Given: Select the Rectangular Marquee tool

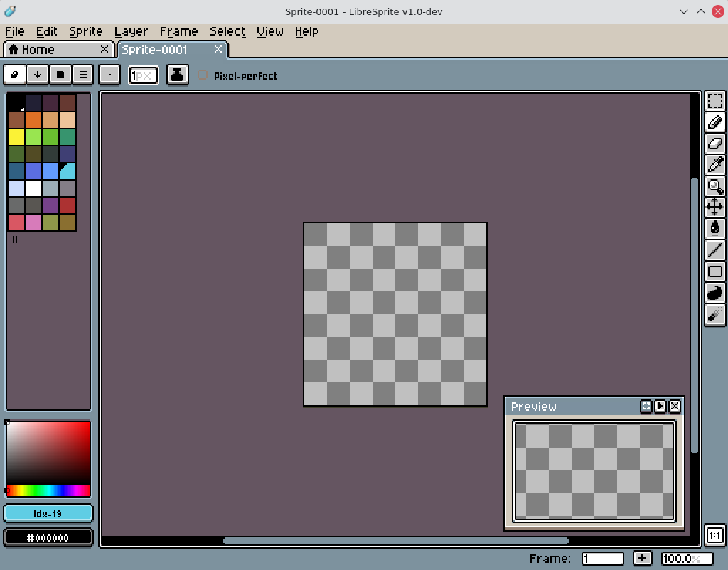Looking at the screenshot, I should point(714,101).
